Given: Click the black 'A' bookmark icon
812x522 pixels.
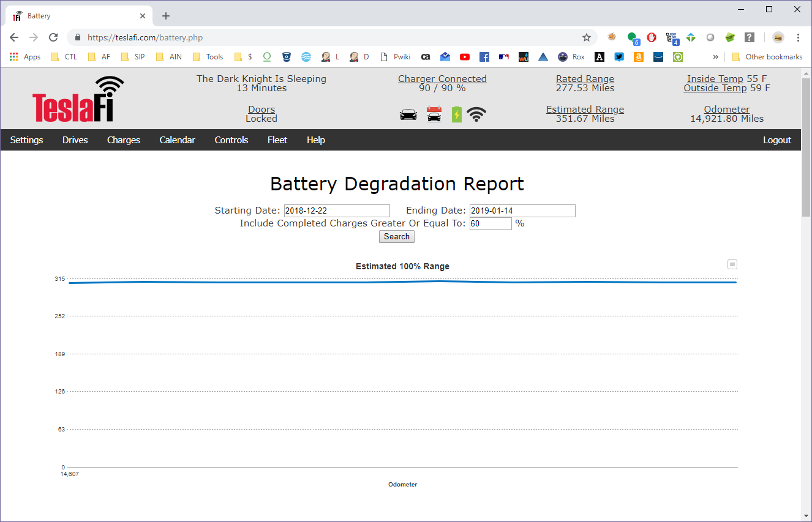Looking at the screenshot, I should coord(600,57).
